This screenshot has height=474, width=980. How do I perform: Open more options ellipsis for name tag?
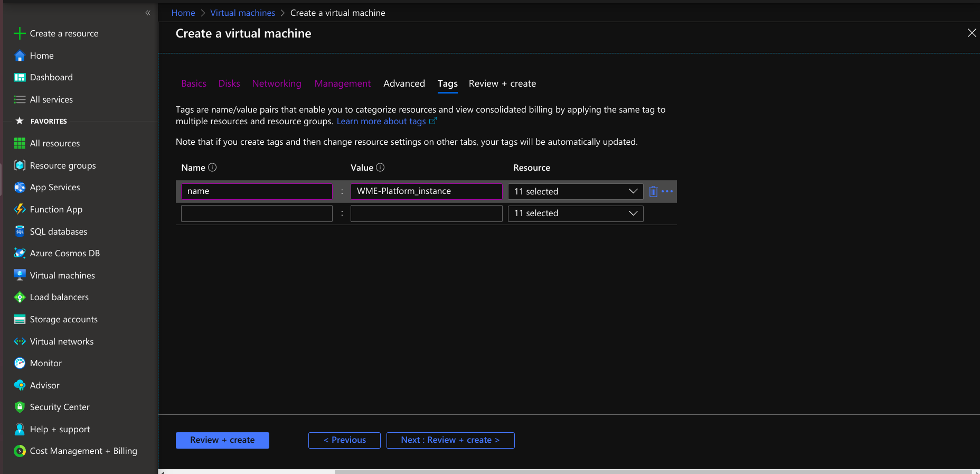(667, 191)
